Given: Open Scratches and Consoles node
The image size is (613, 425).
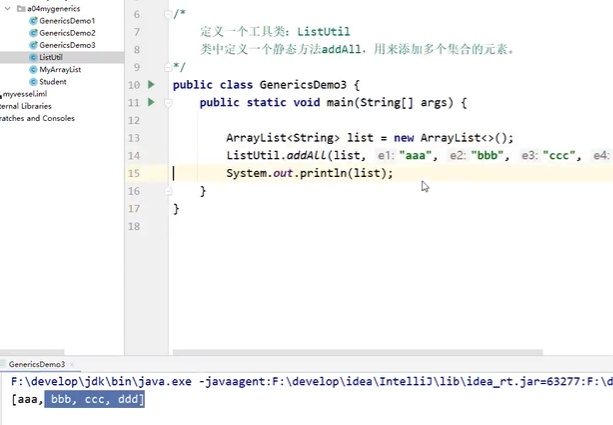Looking at the screenshot, I should click(x=37, y=118).
